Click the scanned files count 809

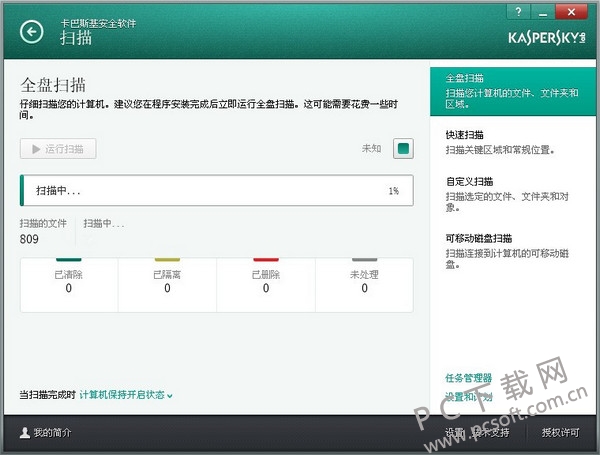pyautogui.click(x=29, y=239)
